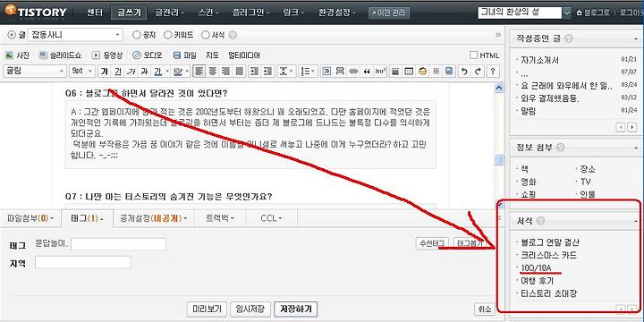
Task: Open the 10Q/10A template
Action: [x=536, y=268]
